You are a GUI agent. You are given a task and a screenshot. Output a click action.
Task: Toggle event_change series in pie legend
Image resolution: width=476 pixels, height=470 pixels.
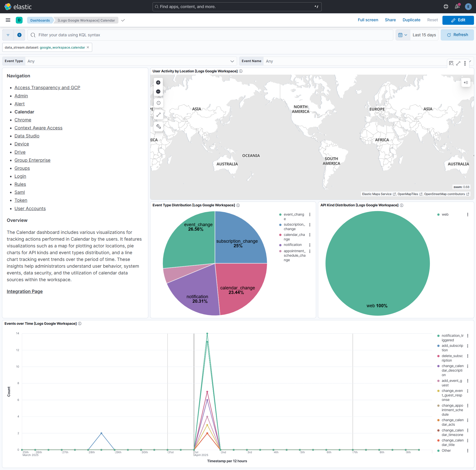[294, 215]
